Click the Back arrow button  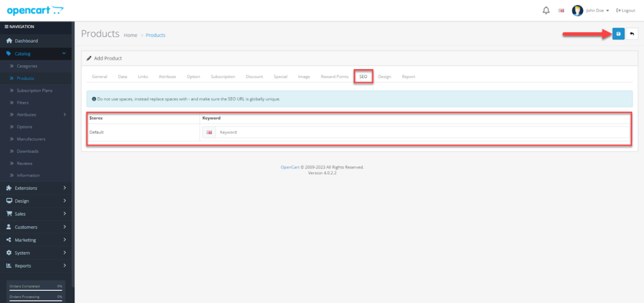click(x=631, y=34)
